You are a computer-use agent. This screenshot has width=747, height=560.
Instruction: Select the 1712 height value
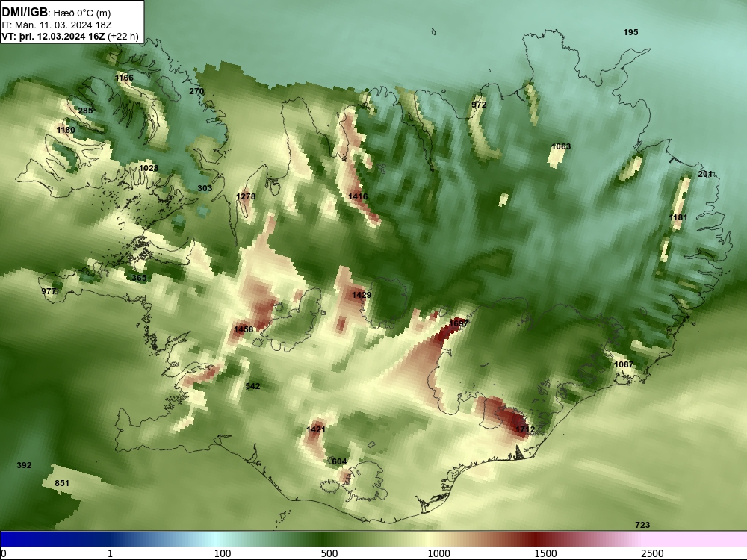coord(525,429)
